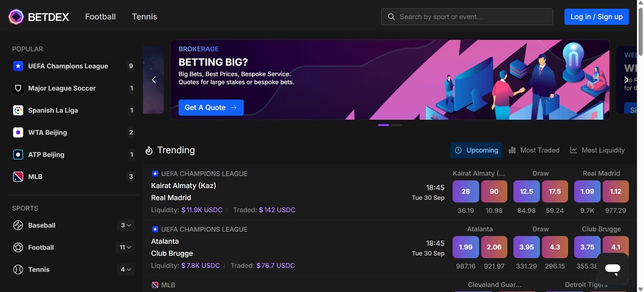Click the Major League Soccer shield icon
Screen dimensions: 644x292
point(18,88)
